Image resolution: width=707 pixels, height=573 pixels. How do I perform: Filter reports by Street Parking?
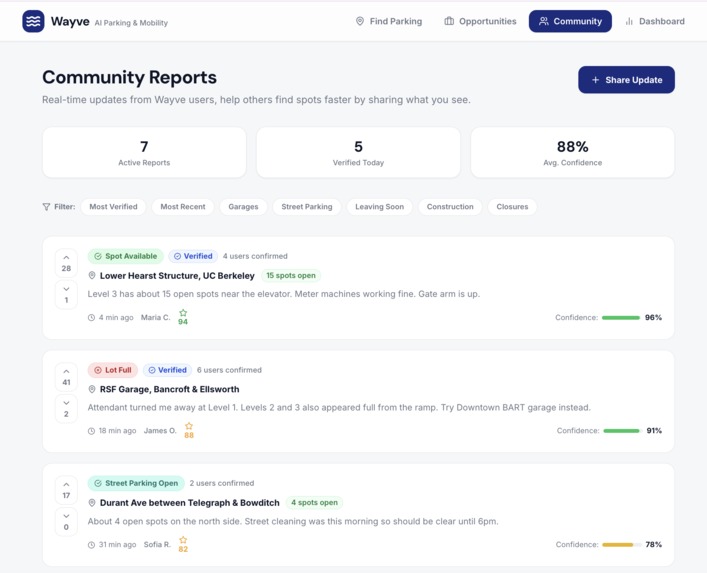pos(307,206)
